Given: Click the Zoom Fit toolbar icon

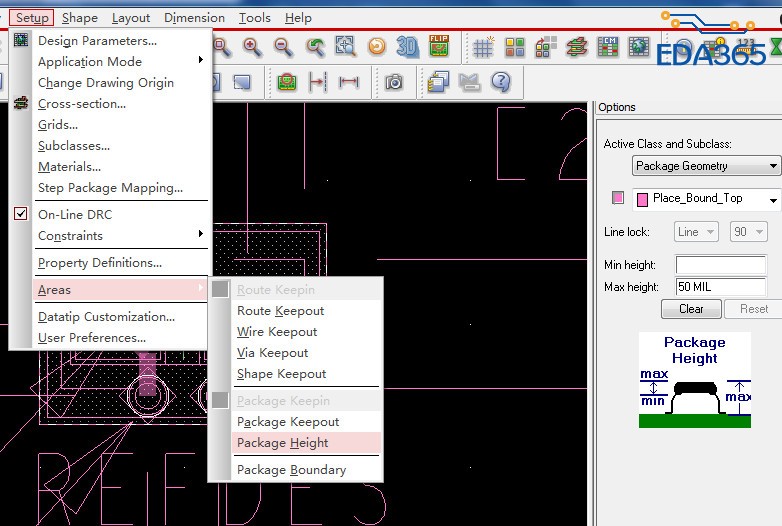Looking at the screenshot, I should click(345, 46).
